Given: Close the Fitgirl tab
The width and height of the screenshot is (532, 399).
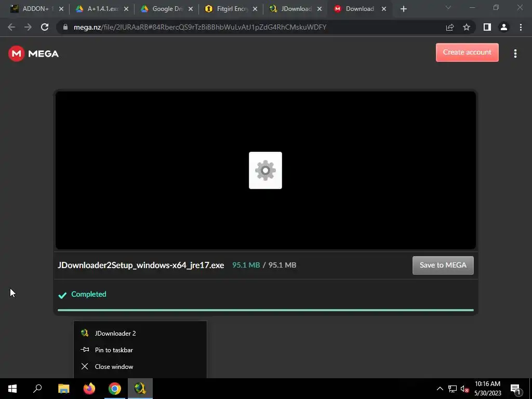Looking at the screenshot, I should tap(255, 9).
